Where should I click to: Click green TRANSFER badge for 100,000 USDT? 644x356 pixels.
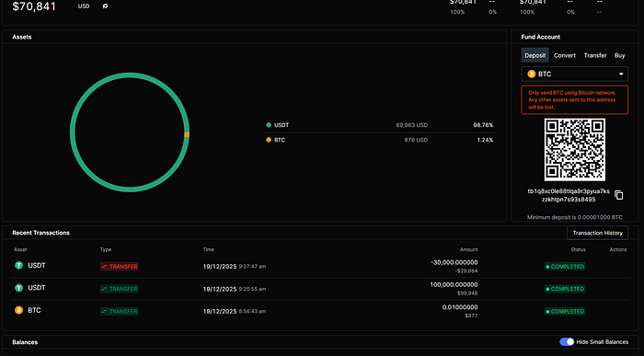[120, 289]
